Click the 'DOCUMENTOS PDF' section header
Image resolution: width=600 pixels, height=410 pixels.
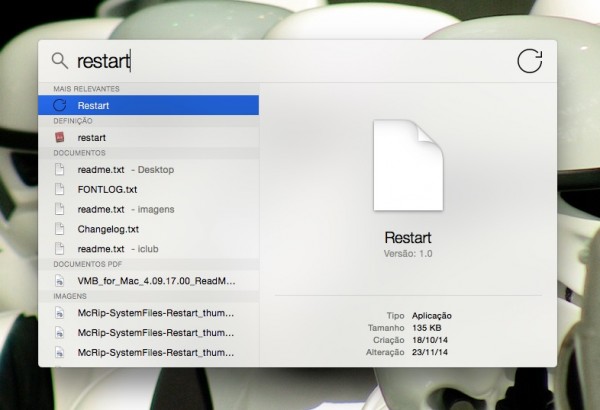88,265
